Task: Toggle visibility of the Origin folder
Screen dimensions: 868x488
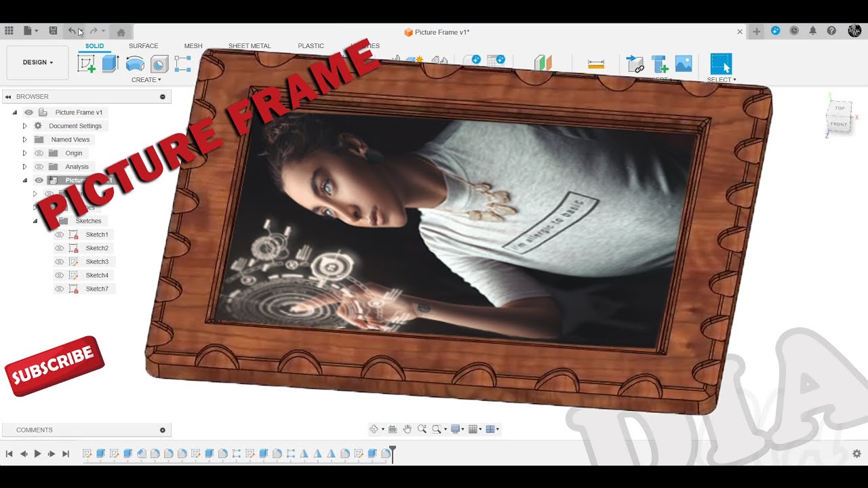Action: click(39, 153)
